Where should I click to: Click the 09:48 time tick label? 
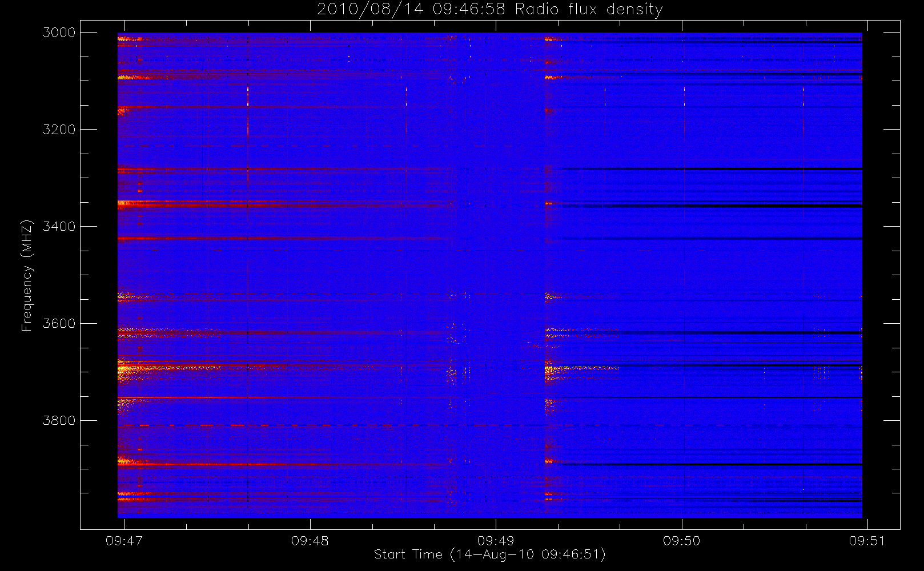[x=310, y=541]
